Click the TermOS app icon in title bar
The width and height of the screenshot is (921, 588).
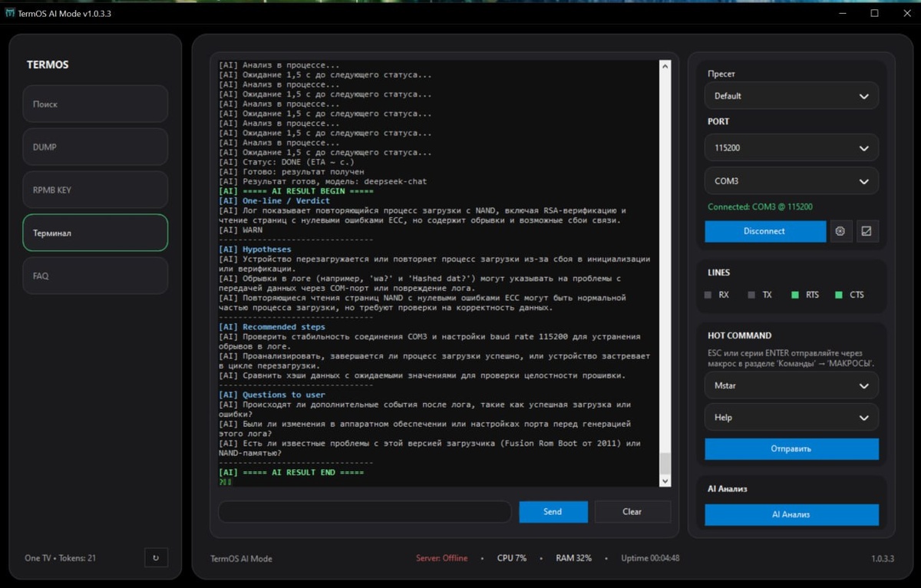coord(9,13)
